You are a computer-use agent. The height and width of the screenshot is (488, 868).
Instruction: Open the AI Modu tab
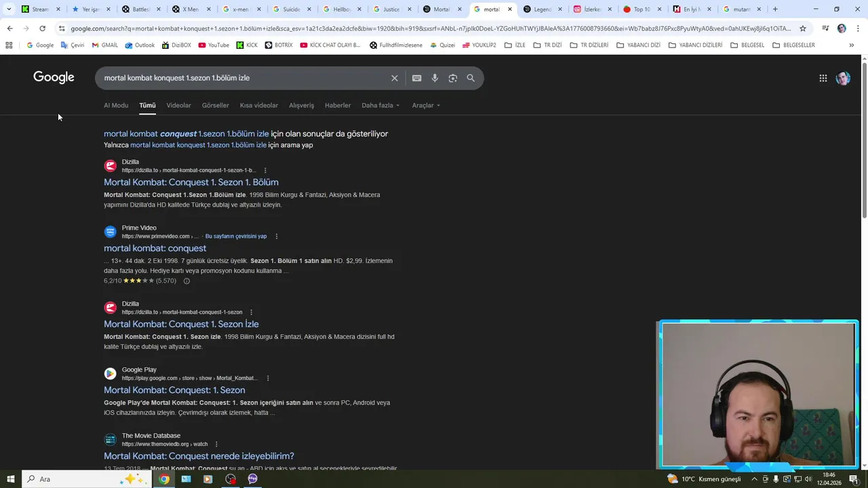tap(116, 105)
